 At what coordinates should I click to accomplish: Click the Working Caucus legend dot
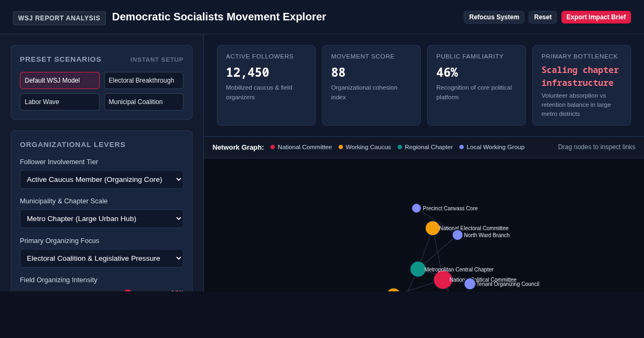pos(341,147)
